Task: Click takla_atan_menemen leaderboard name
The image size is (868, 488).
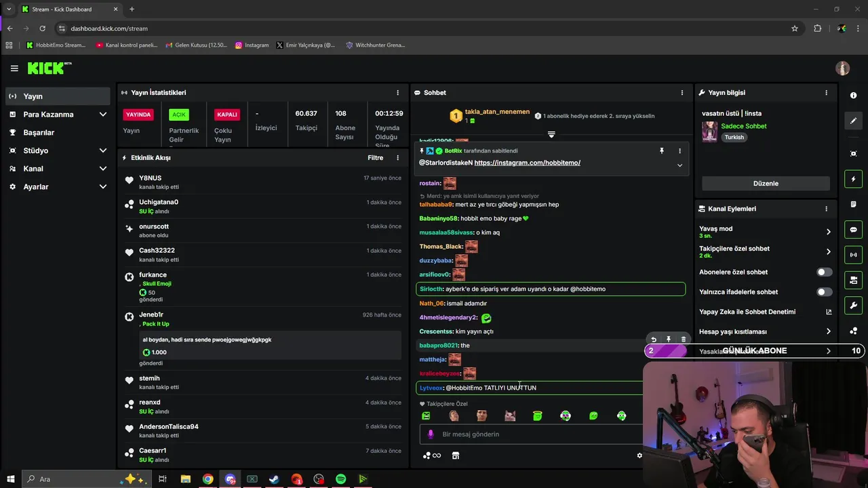Action: 497,112
